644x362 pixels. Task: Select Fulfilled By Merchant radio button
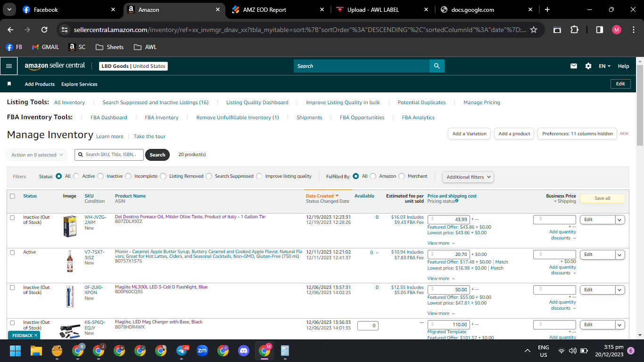point(402,176)
